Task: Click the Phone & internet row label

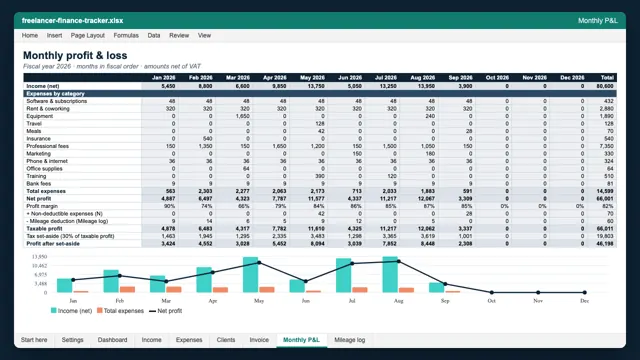Action: [x=47, y=161]
